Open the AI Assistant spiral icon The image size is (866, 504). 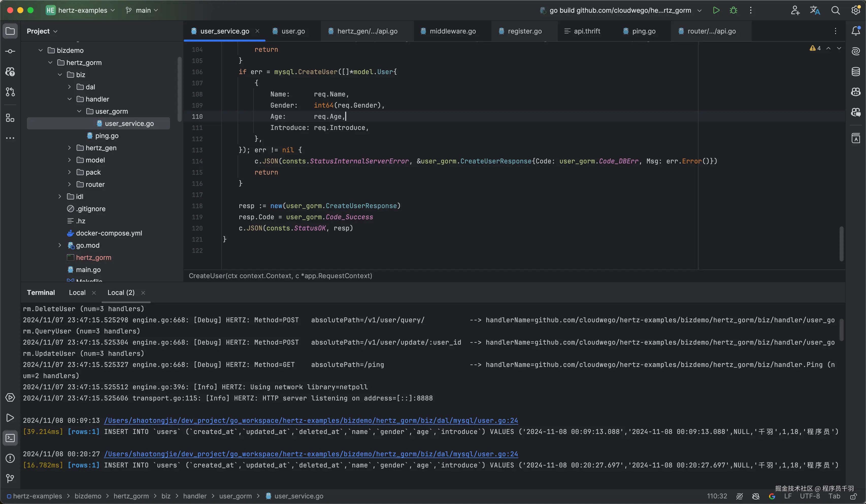[856, 51]
